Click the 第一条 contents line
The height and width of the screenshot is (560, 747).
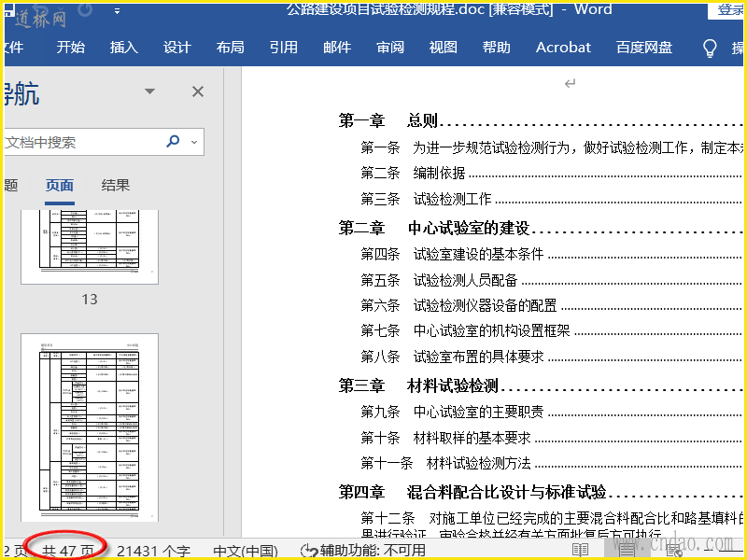click(x=551, y=147)
